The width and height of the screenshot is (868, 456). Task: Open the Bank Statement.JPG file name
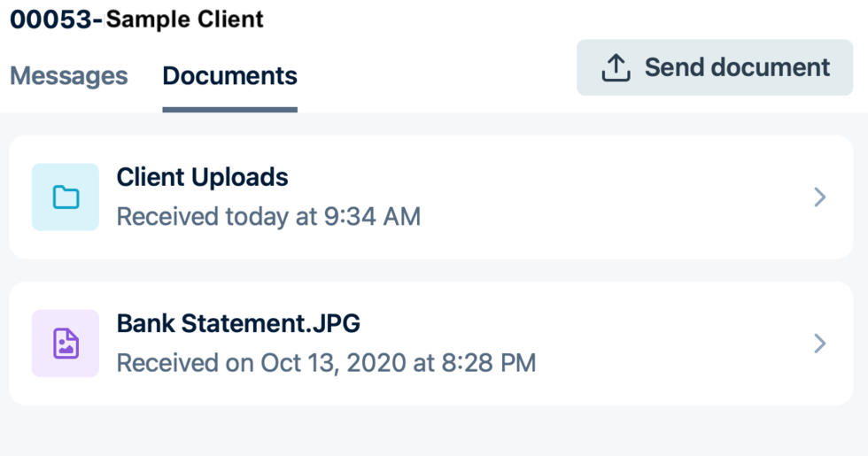(238, 323)
